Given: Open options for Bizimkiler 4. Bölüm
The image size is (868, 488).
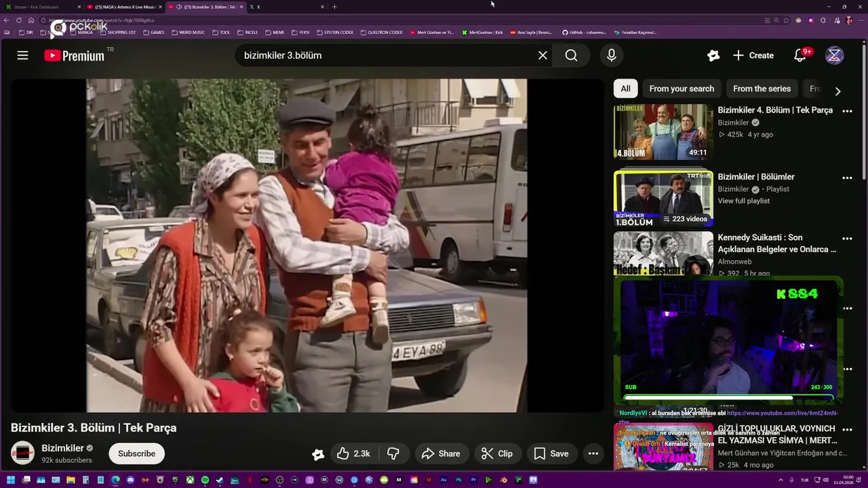Looking at the screenshot, I should click(x=847, y=111).
